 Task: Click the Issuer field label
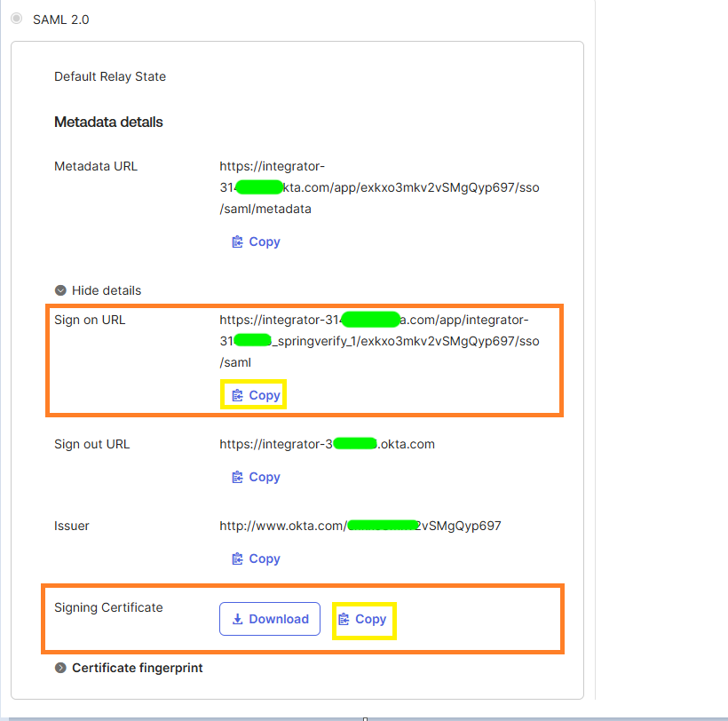[x=72, y=526]
